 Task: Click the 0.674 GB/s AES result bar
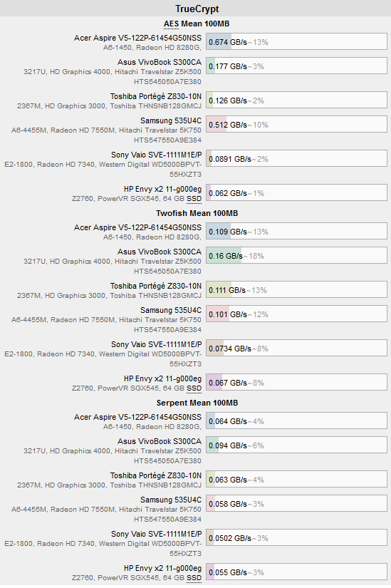click(296, 41)
